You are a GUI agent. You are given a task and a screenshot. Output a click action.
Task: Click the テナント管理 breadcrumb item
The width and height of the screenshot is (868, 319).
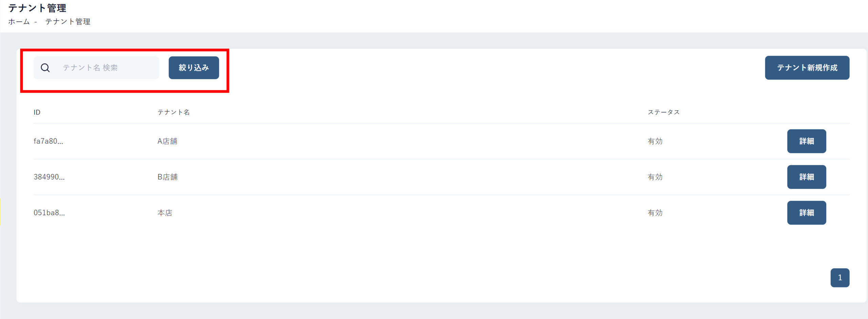(x=68, y=22)
